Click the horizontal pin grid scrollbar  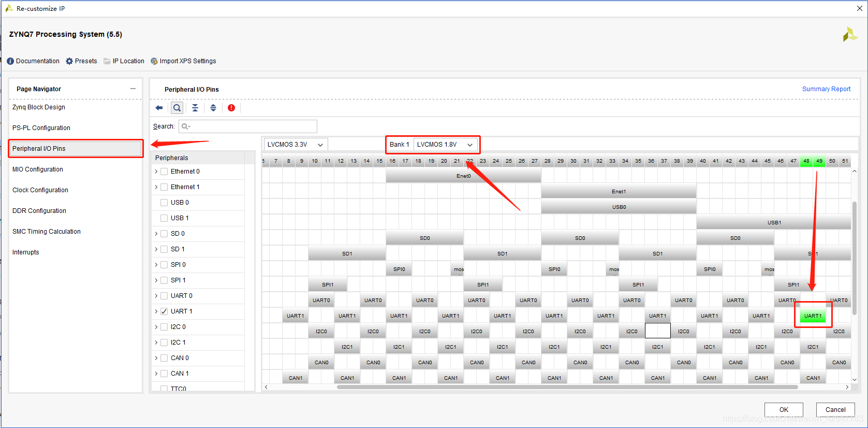point(567,387)
